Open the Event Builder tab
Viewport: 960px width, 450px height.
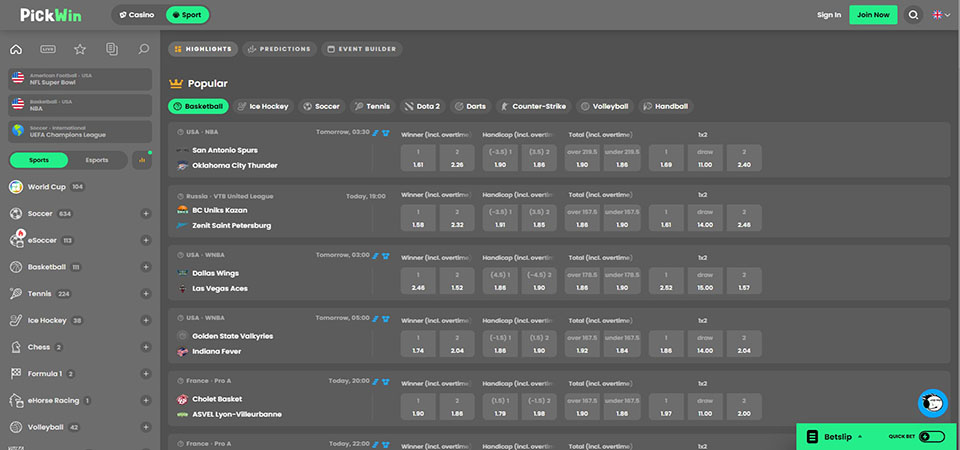pos(362,49)
